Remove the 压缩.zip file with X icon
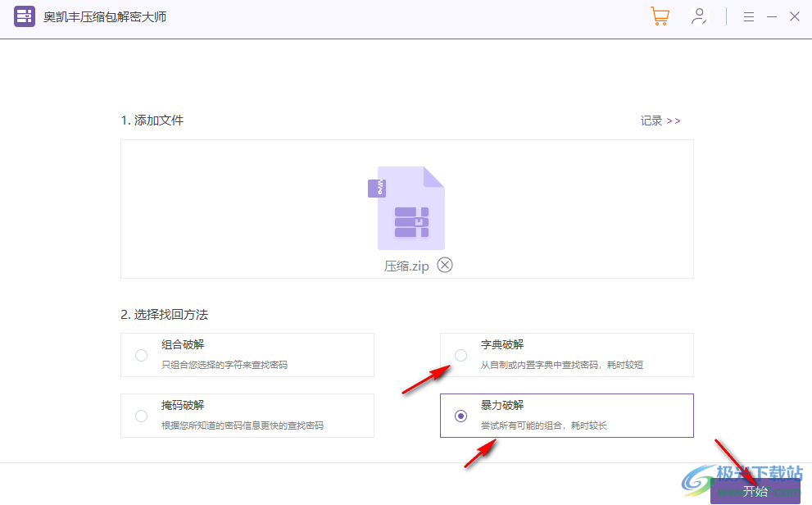Screen dimensions: 812x505 [445, 265]
